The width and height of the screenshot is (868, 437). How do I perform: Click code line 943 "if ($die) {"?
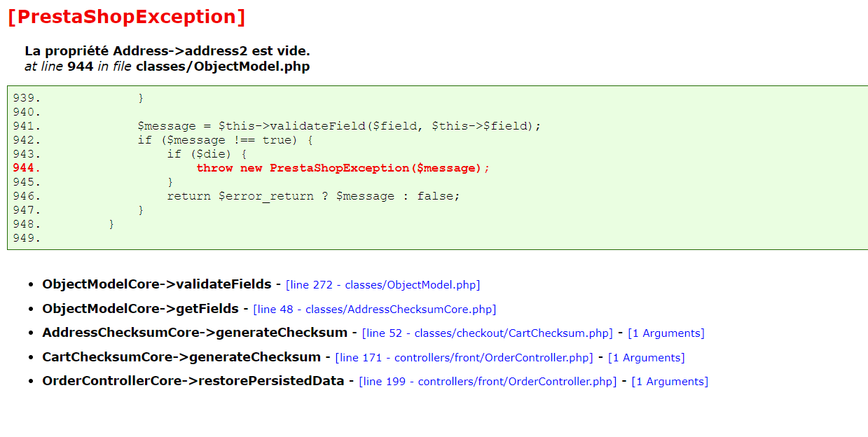pos(207,154)
